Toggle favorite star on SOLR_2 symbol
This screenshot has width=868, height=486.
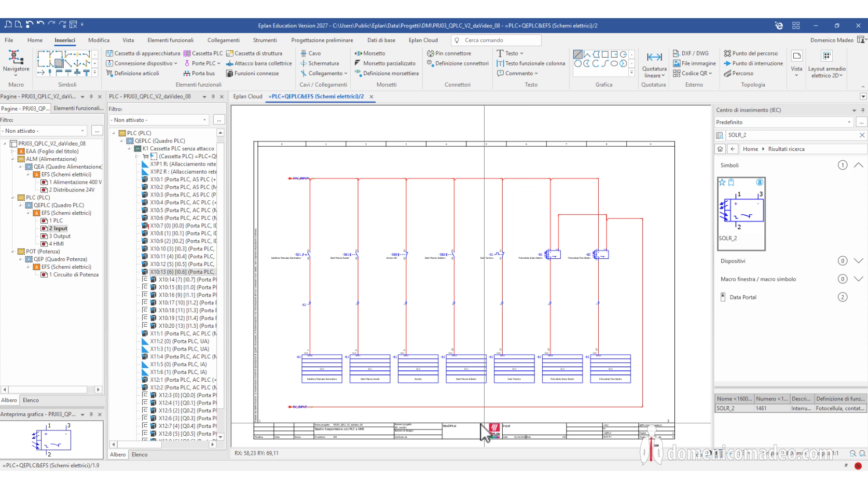722,182
